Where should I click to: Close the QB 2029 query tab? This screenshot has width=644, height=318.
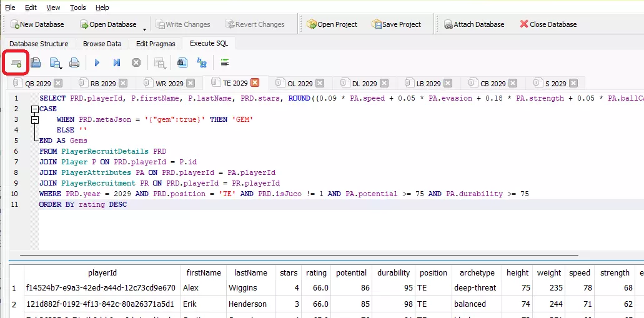click(x=58, y=83)
